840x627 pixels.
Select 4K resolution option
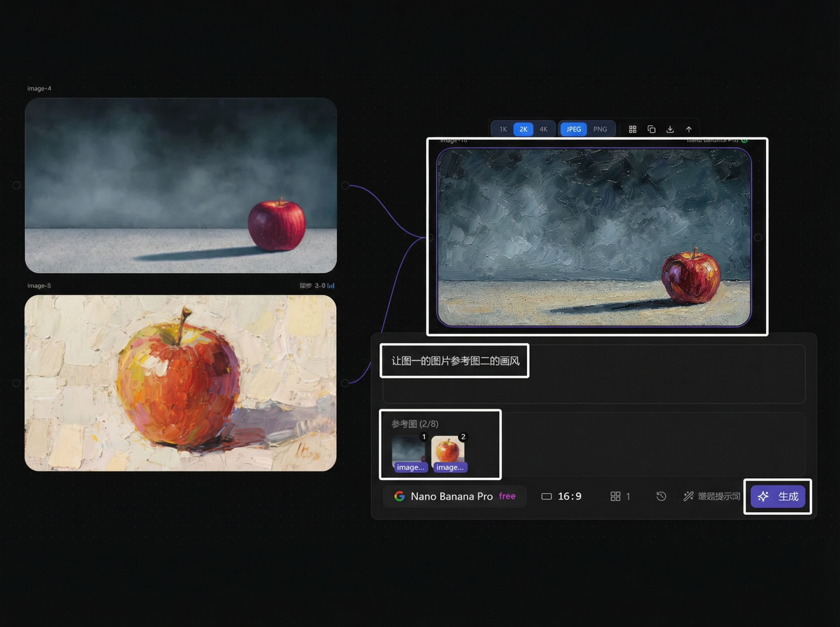543,129
